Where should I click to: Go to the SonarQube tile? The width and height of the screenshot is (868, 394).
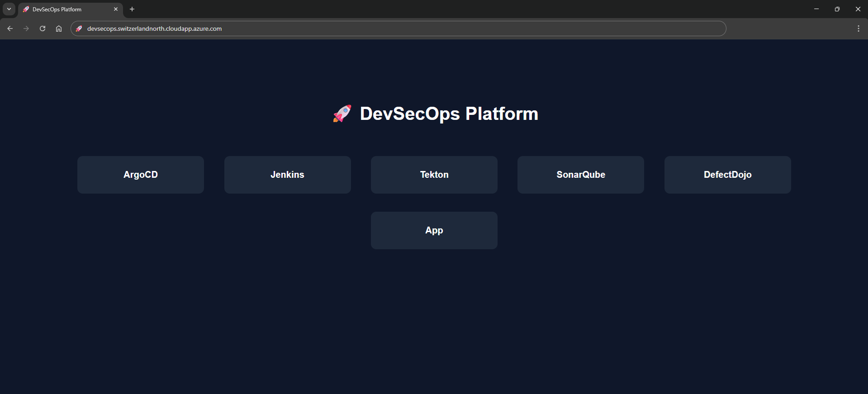(581, 175)
